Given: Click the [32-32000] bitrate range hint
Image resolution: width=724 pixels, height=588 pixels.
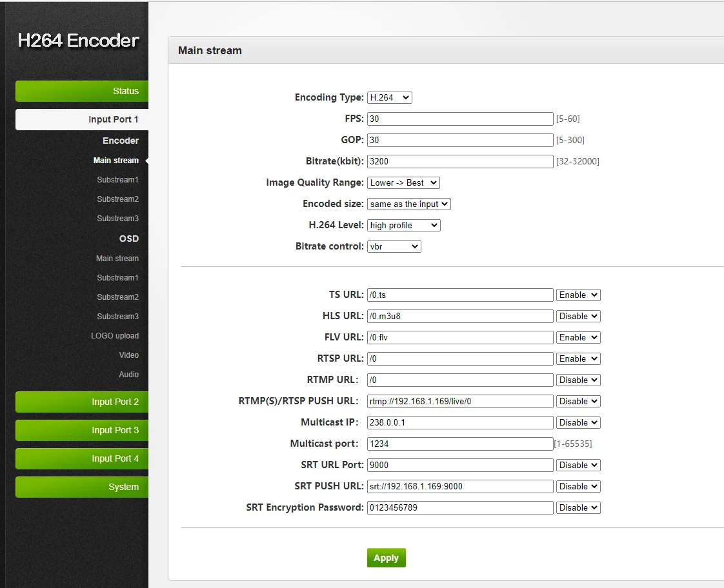Looking at the screenshot, I should (578, 161).
